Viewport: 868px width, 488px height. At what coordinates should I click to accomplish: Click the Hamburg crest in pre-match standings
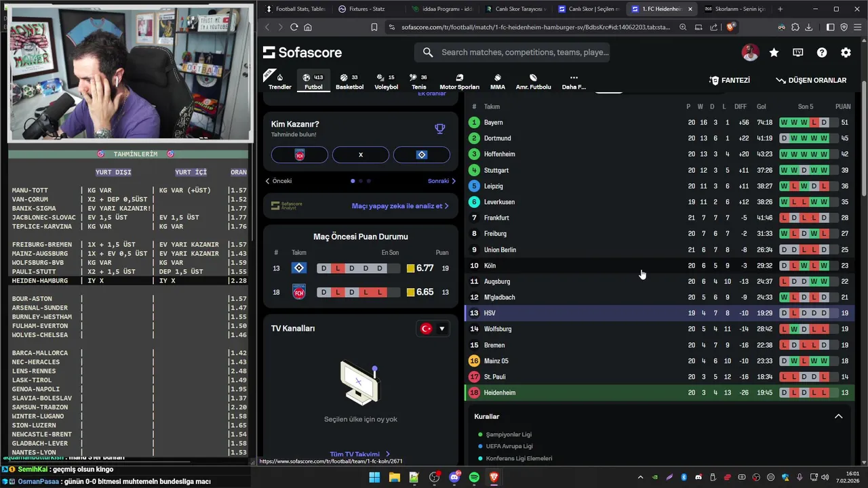(x=299, y=268)
